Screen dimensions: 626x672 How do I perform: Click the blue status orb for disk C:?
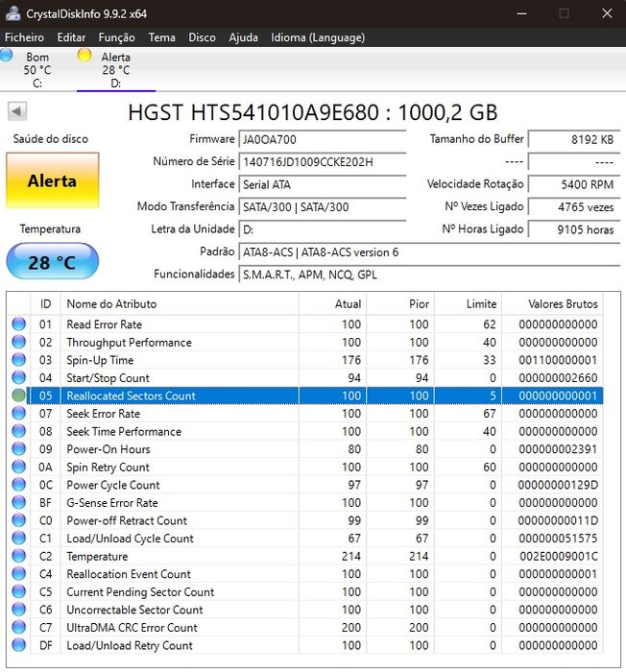(x=6, y=55)
